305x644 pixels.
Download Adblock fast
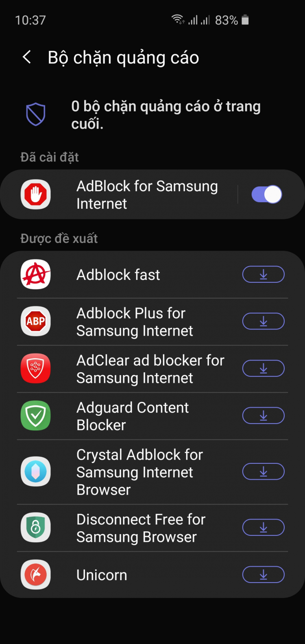tap(264, 274)
